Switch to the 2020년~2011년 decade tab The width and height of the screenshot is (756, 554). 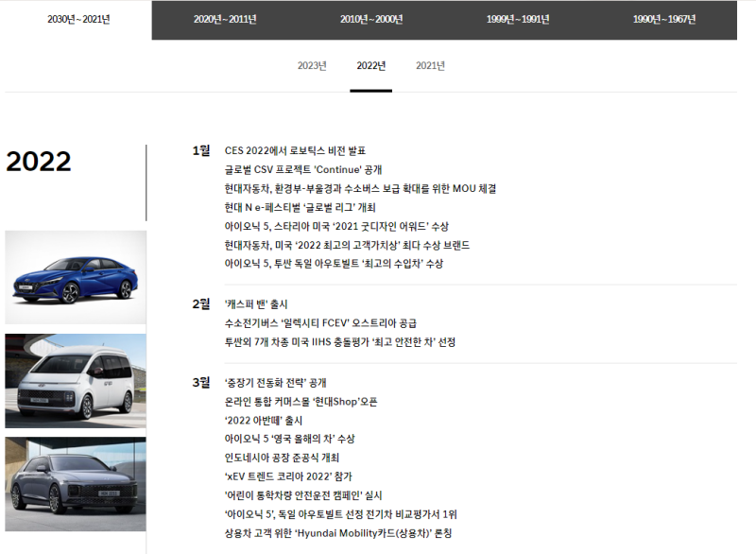pyautogui.click(x=225, y=20)
